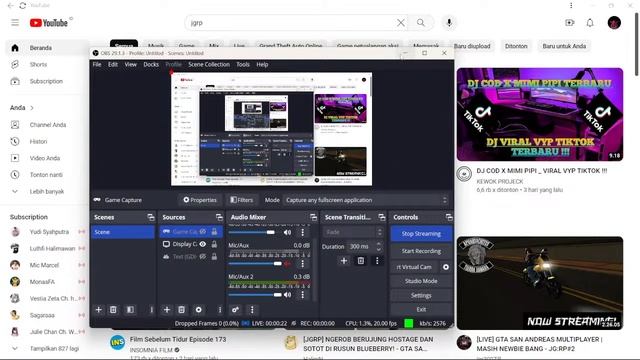Image resolution: width=640 pixels, height=360 pixels.
Task: Reload page with browser refresh icon
Action: pos(23,5)
